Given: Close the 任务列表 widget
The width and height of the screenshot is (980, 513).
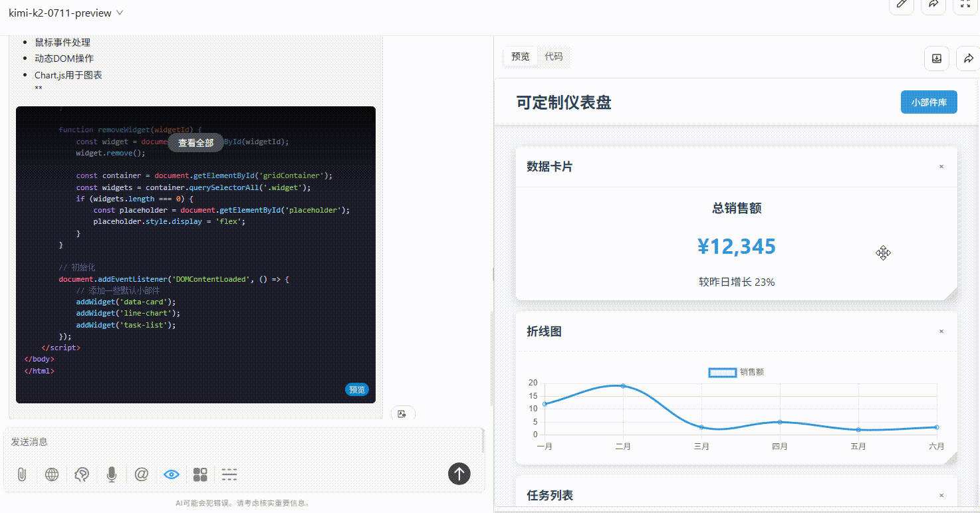Looking at the screenshot, I should (941, 495).
